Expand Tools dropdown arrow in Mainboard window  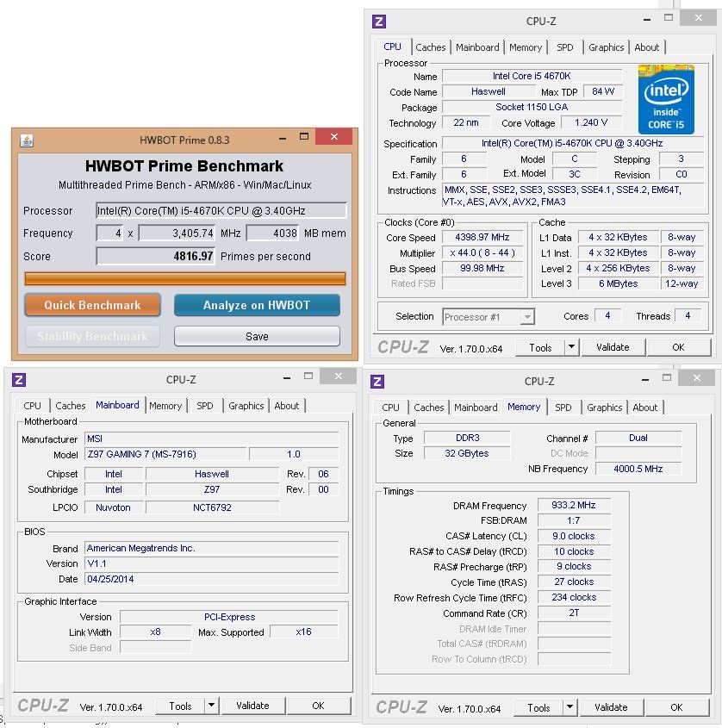click(x=212, y=706)
